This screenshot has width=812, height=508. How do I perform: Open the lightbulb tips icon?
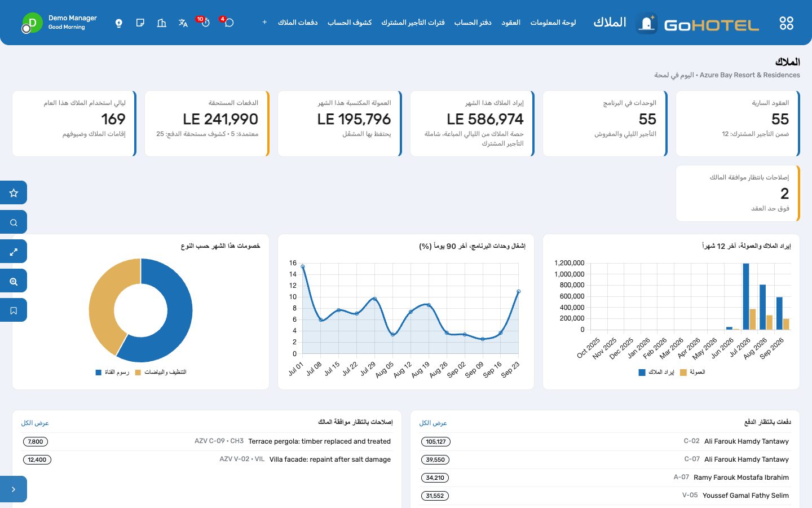(119, 23)
